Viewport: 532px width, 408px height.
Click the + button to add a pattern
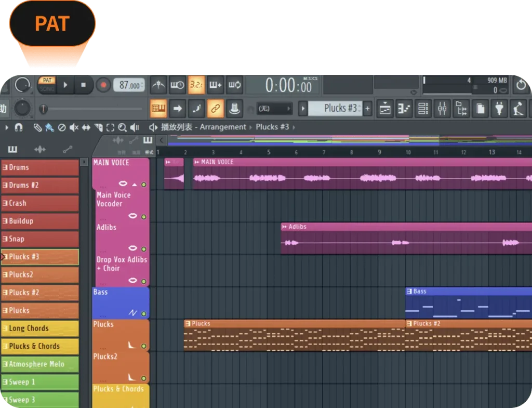(367, 108)
